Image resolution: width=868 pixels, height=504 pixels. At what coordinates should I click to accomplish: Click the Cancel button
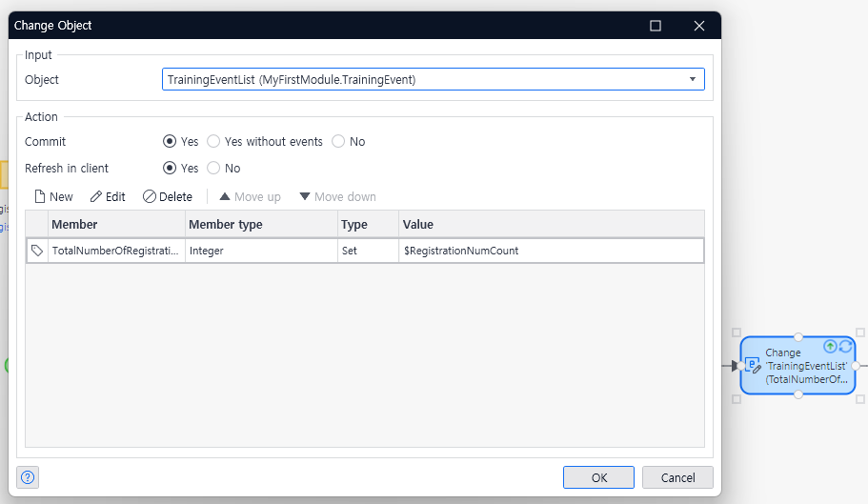point(677,477)
